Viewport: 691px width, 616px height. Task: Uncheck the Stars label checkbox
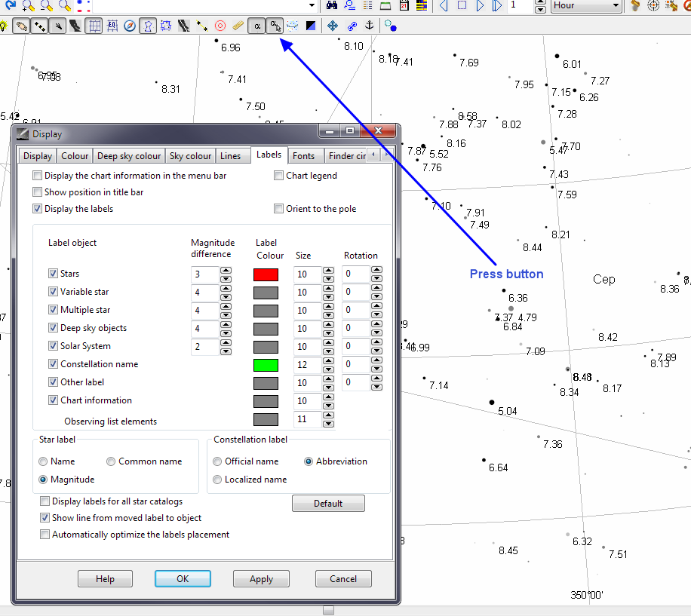(53, 274)
